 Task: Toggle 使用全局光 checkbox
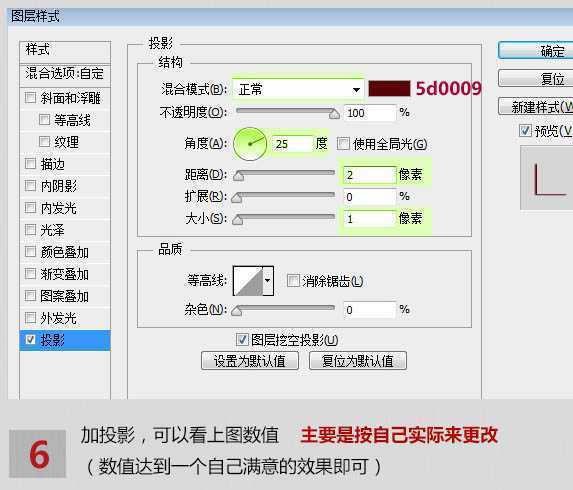(343, 144)
